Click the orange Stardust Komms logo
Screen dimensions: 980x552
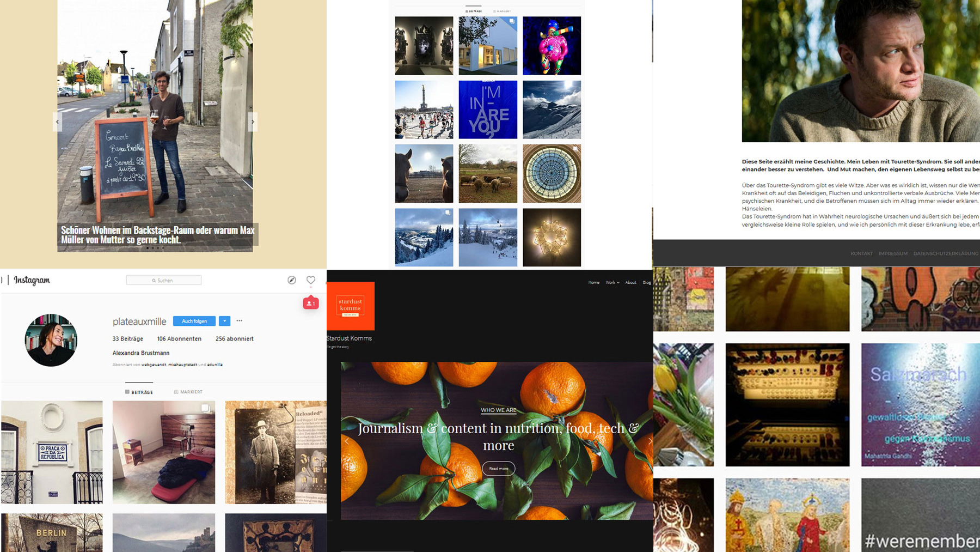tap(351, 306)
